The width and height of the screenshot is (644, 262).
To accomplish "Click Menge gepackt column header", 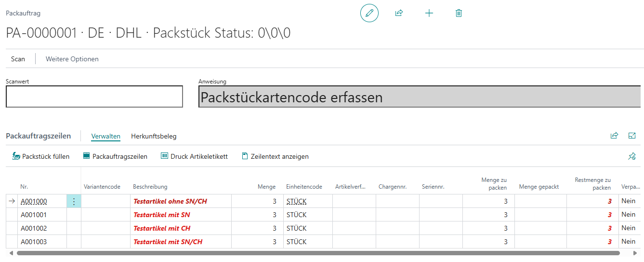I will pos(539,187).
